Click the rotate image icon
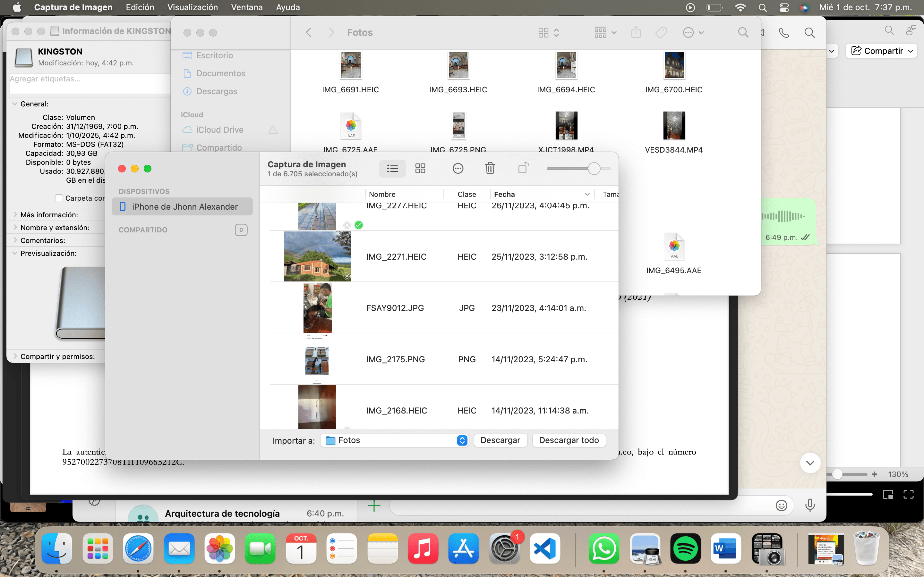Image resolution: width=924 pixels, height=577 pixels. click(523, 168)
